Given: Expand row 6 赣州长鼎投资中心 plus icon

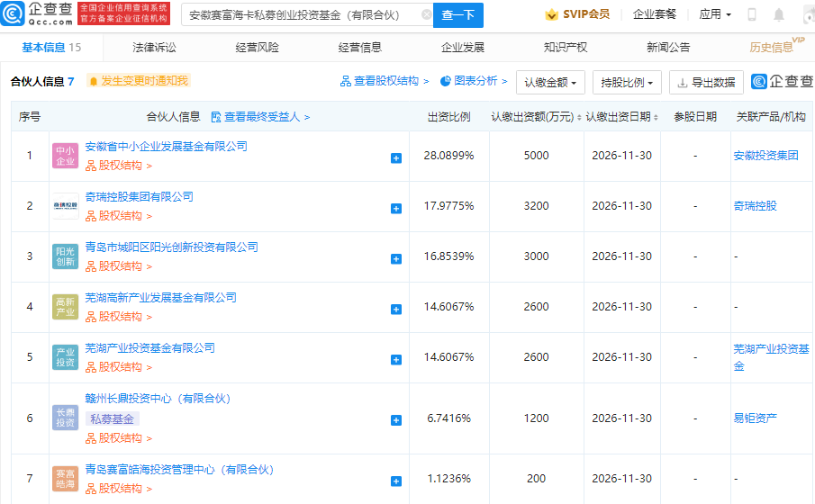Looking at the screenshot, I should coord(396,419).
